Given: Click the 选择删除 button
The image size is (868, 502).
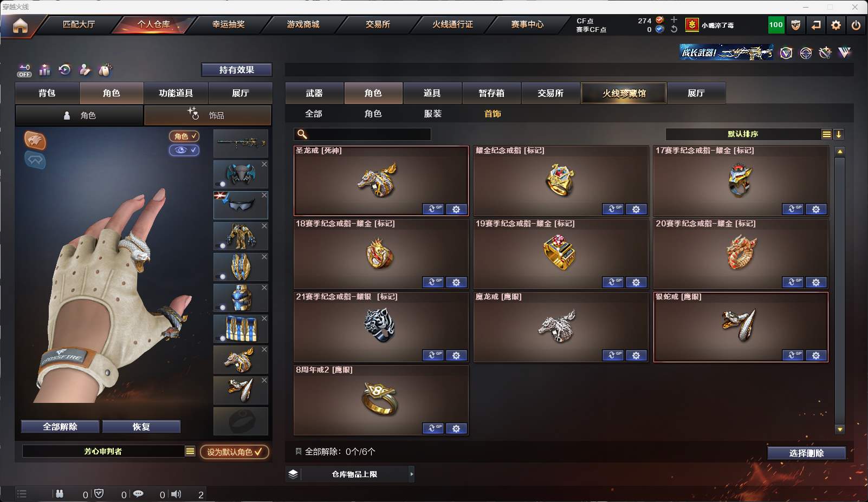Looking at the screenshot, I should click(806, 453).
